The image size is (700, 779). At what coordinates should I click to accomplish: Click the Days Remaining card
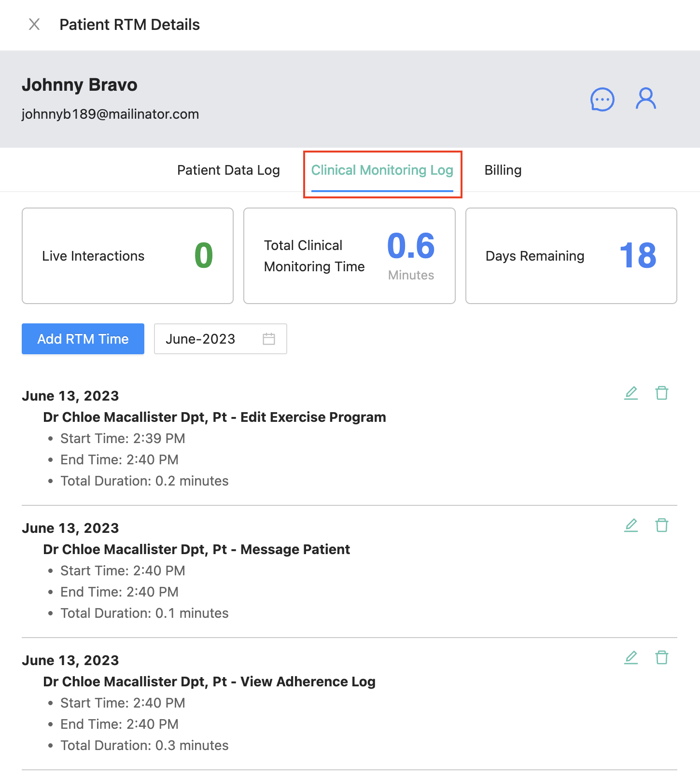pyautogui.click(x=571, y=256)
